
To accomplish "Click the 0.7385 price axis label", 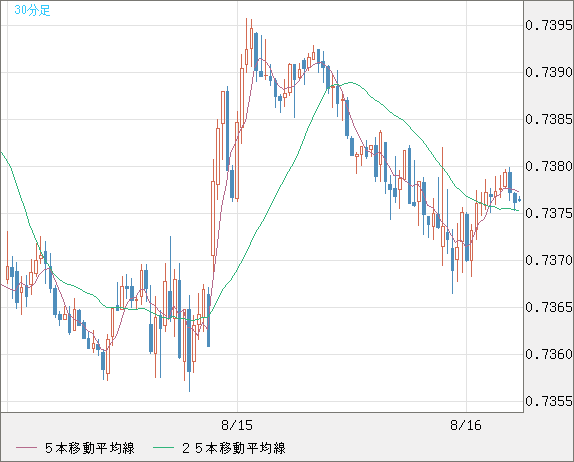I will click(x=549, y=119).
